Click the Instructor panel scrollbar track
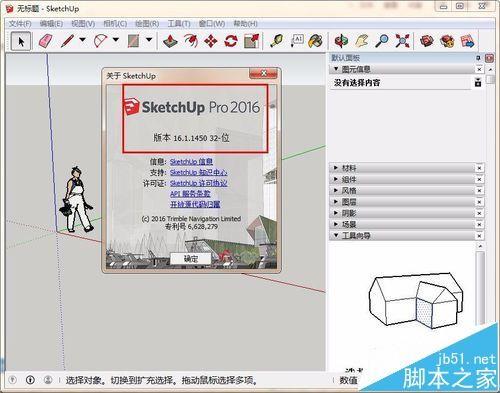 (480, 287)
